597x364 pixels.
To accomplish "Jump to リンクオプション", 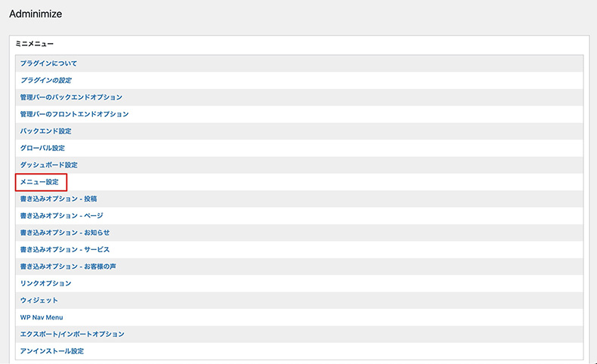I will 45,283.
